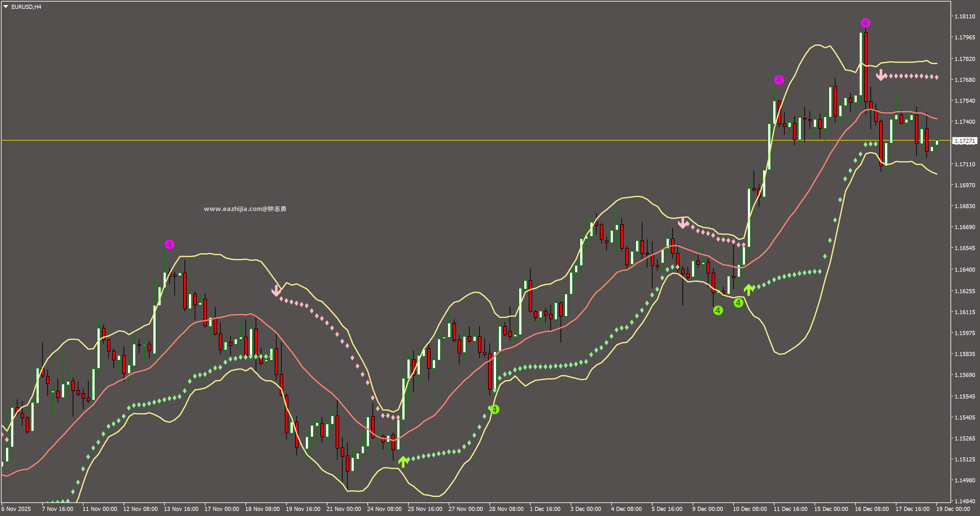The image size is (980, 516).
Task: Click the current price label 1.17271
Action: [x=964, y=141]
